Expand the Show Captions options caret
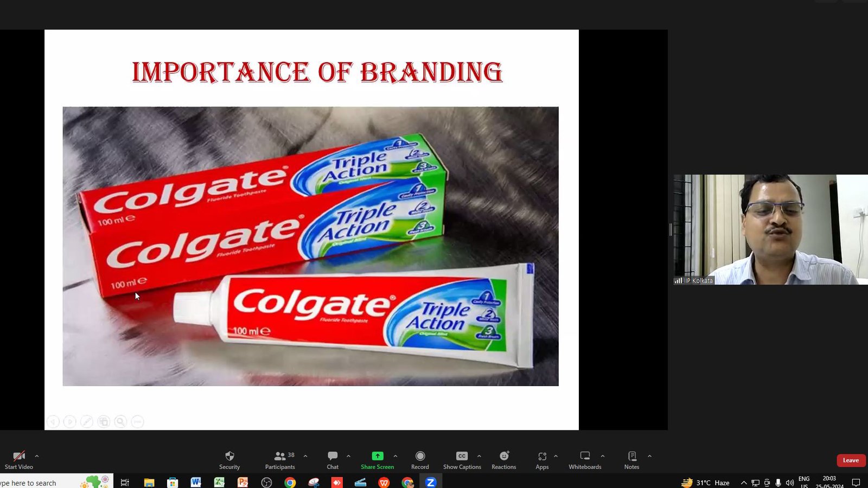This screenshot has width=868, height=488. click(x=479, y=456)
